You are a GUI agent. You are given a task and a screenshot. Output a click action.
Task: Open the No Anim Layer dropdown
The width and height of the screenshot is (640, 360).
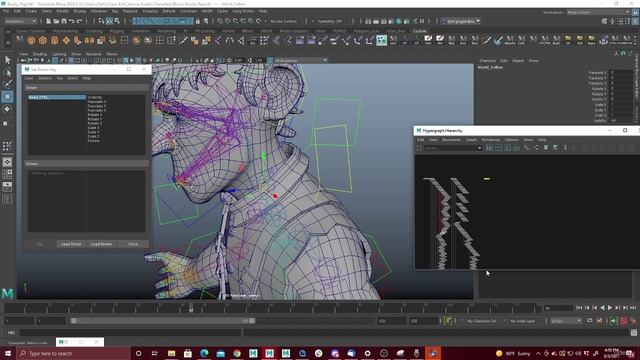tap(523, 321)
